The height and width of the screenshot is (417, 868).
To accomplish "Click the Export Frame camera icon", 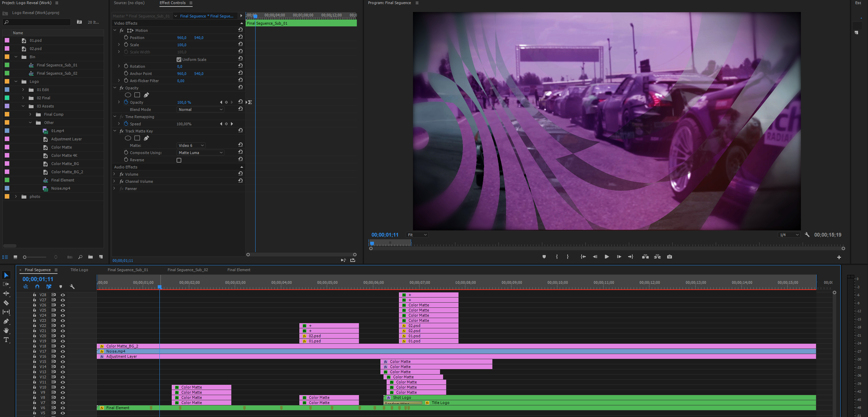I will point(670,257).
